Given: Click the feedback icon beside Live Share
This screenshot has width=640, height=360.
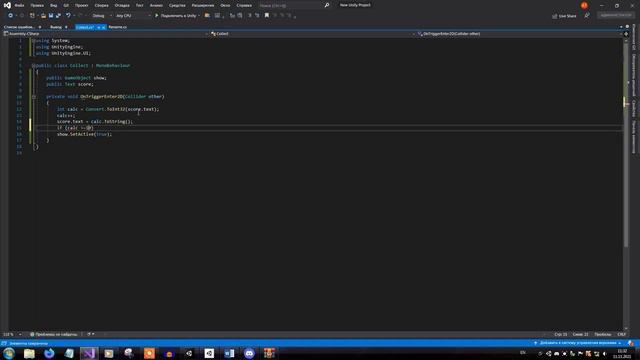Looking at the screenshot, I should (x=587, y=16).
